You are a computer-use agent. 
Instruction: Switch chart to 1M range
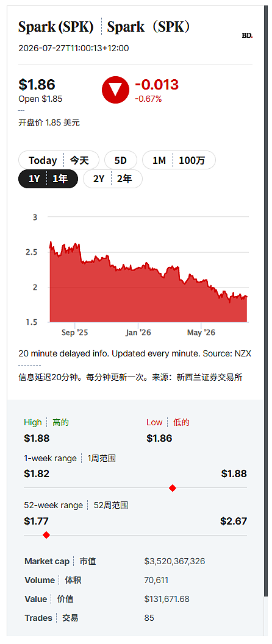179,160
